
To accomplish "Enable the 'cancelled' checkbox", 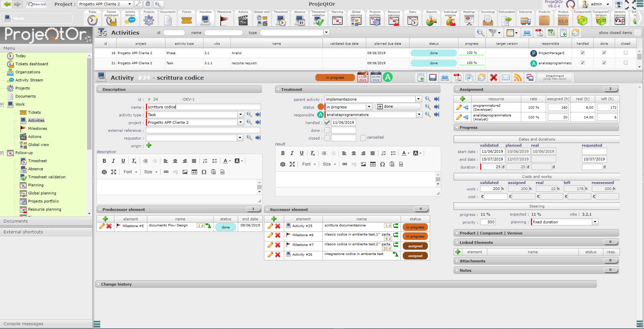I will pyautogui.click(x=363, y=138).
